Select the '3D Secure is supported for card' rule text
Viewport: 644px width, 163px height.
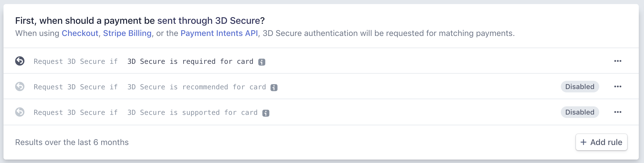point(192,113)
